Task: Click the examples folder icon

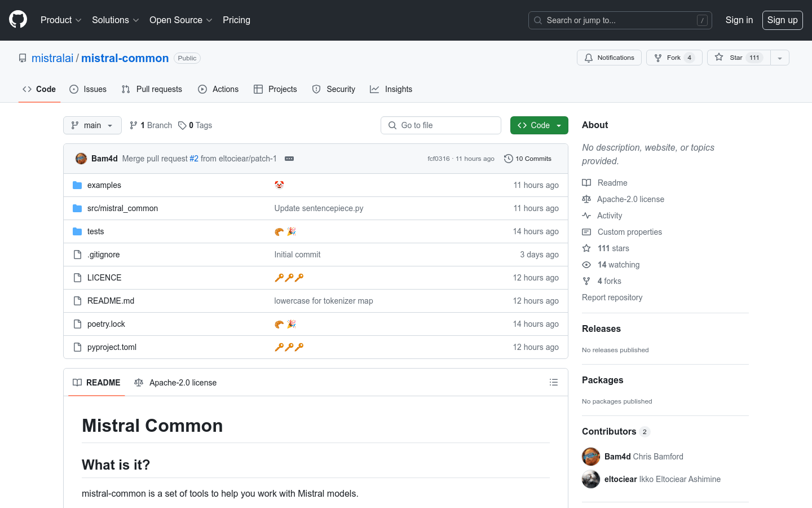Action: [x=77, y=185]
